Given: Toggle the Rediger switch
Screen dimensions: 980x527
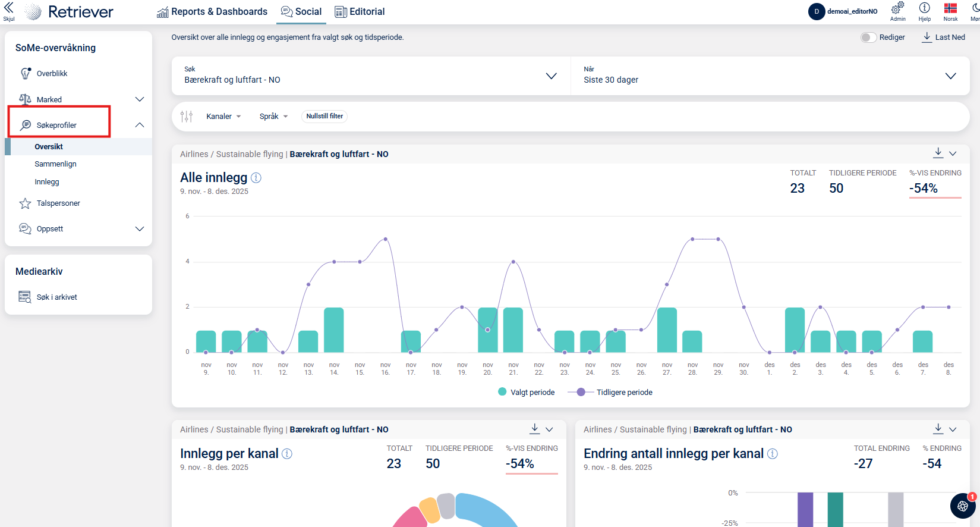Looking at the screenshot, I should [868, 37].
